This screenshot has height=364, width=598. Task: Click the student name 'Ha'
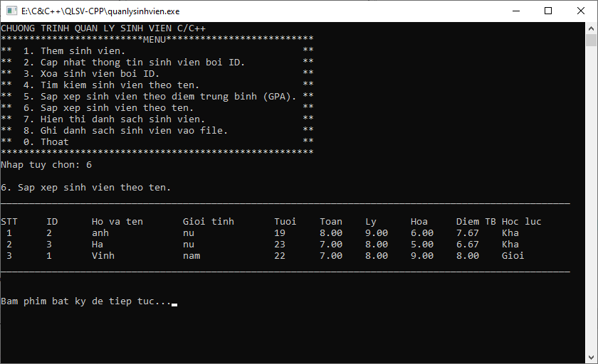click(98, 245)
